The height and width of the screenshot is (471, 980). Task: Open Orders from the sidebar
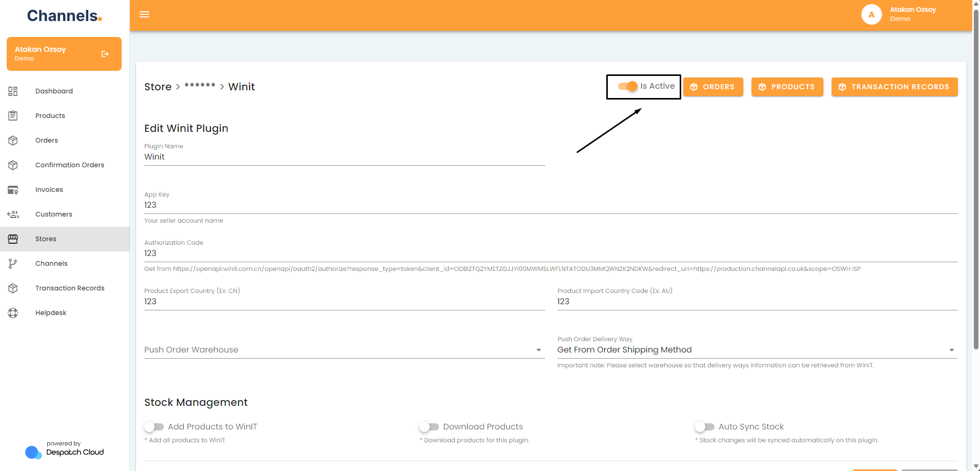coord(65,141)
